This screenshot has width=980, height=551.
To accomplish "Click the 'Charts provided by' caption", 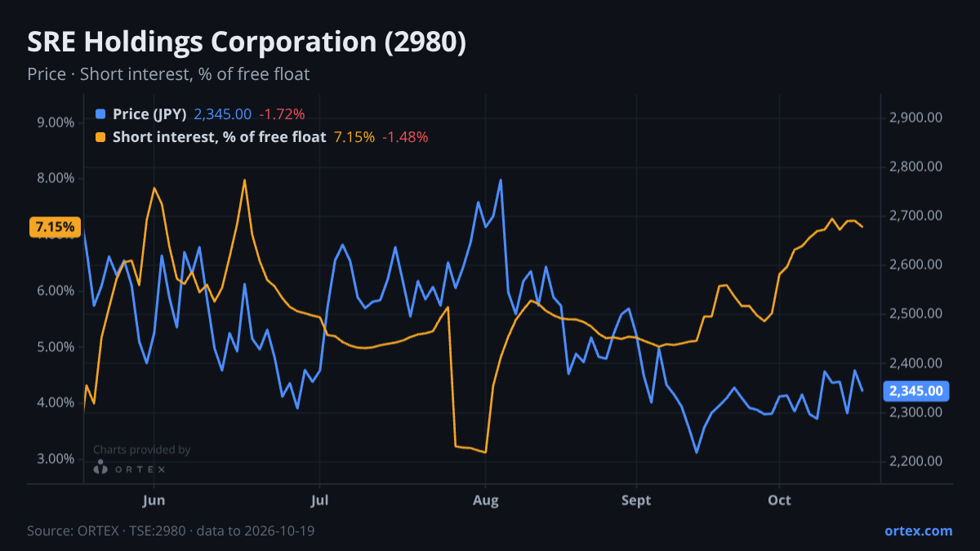I will pos(142,450).
